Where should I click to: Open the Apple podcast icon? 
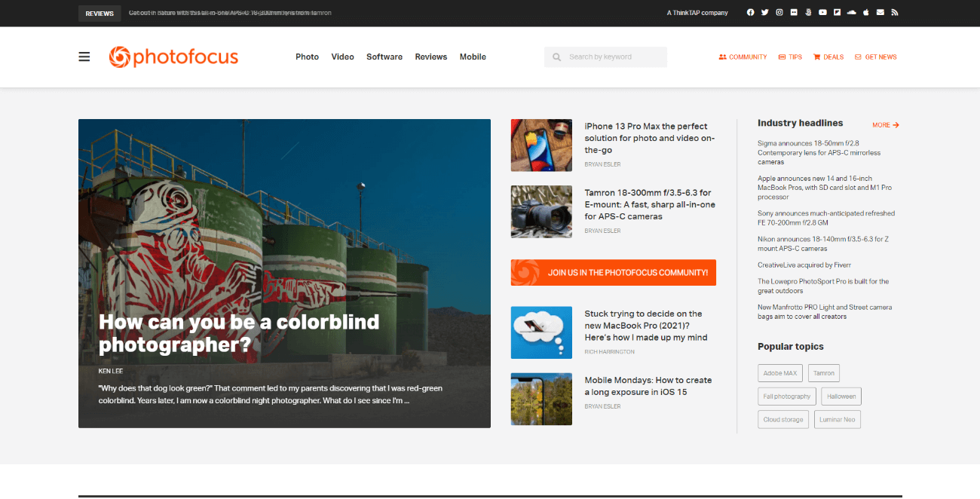tap(866, 13)
